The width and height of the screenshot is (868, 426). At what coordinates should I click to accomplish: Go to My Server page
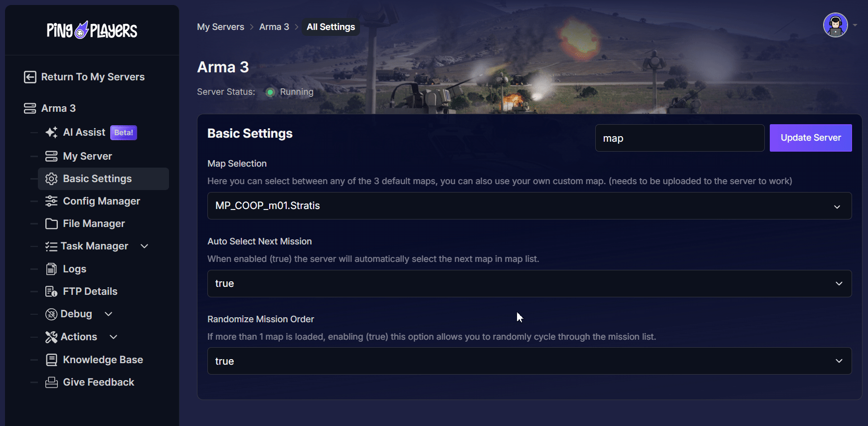(x=88, y=156)
